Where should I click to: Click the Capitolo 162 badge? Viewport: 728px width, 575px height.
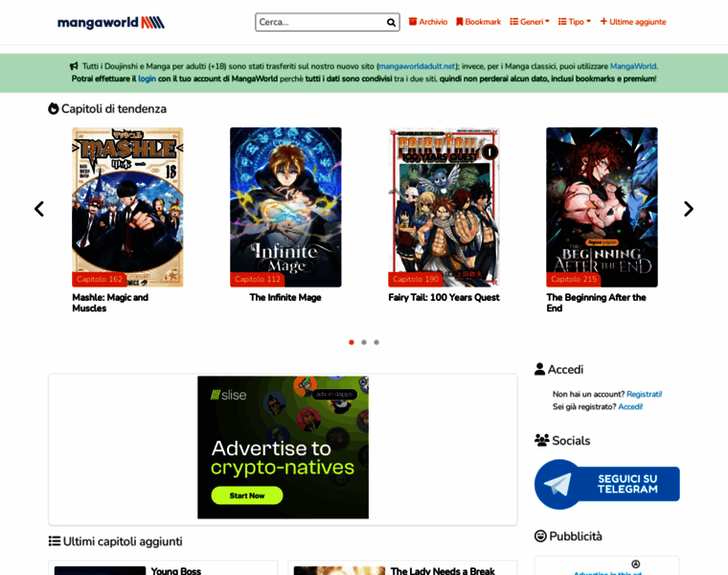[100, 279]
